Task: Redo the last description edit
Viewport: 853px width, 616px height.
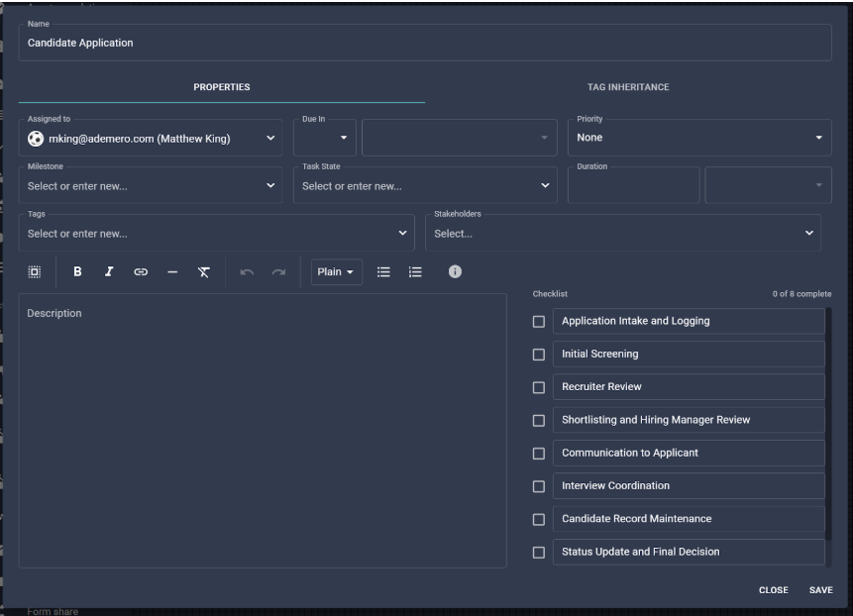Action: tap(278, 271)
